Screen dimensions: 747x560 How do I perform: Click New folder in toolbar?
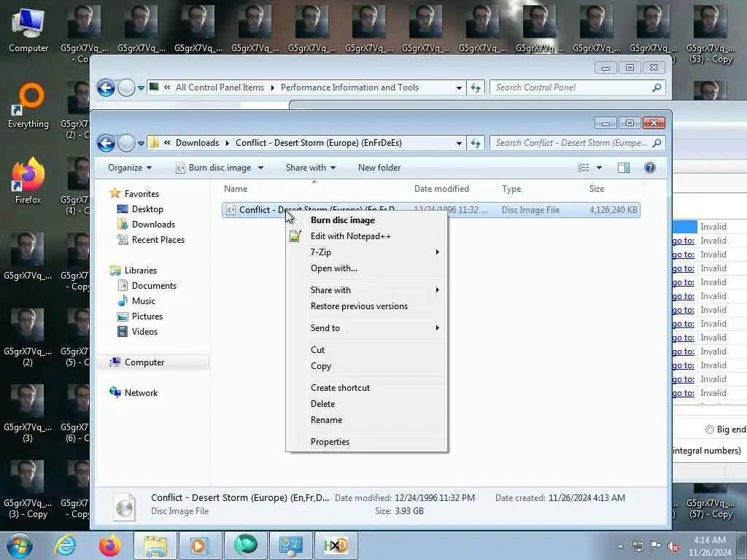[x=379, y=168]
